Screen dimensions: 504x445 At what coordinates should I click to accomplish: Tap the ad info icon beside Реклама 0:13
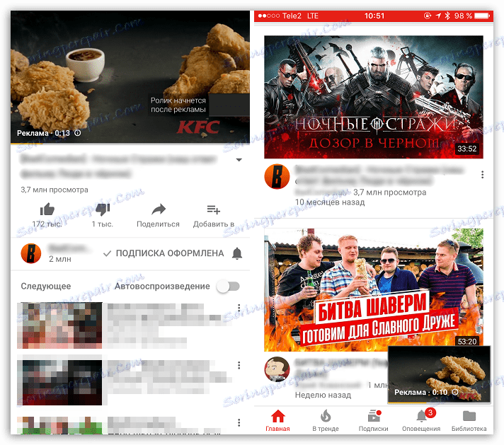[x=77, y=133]
